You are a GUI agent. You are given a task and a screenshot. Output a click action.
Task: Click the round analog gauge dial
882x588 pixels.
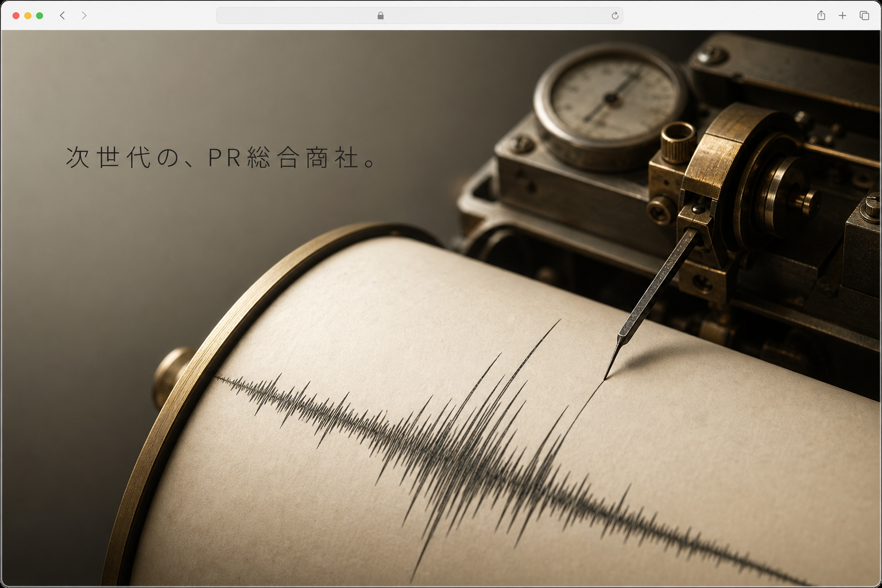point(611,101)
